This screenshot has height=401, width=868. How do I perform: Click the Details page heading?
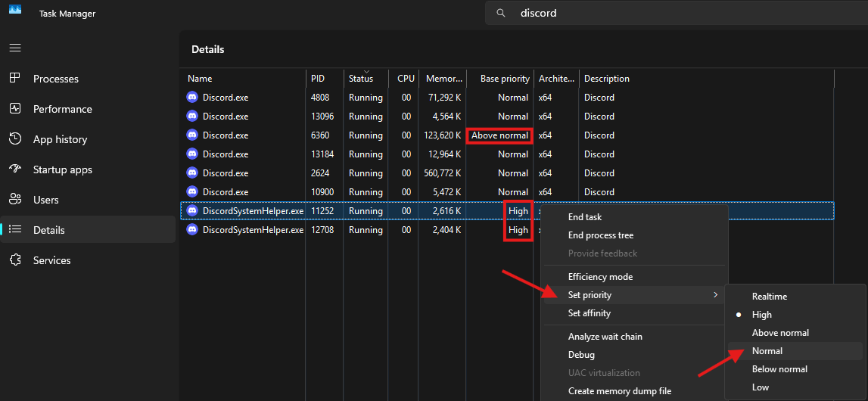(207, 49)
